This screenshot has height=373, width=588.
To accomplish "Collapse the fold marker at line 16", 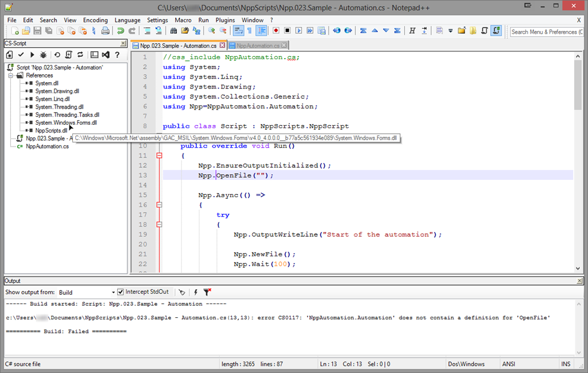I will click(160, 205).
